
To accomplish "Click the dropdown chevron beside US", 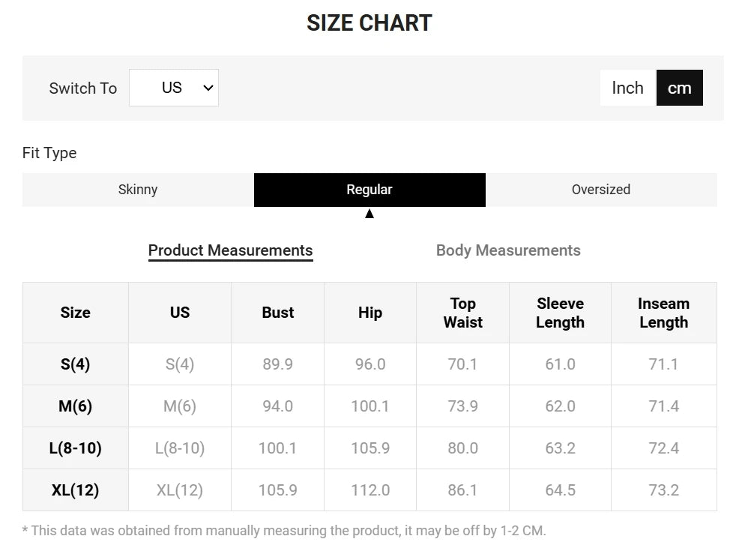I will (x=208, y=88).
